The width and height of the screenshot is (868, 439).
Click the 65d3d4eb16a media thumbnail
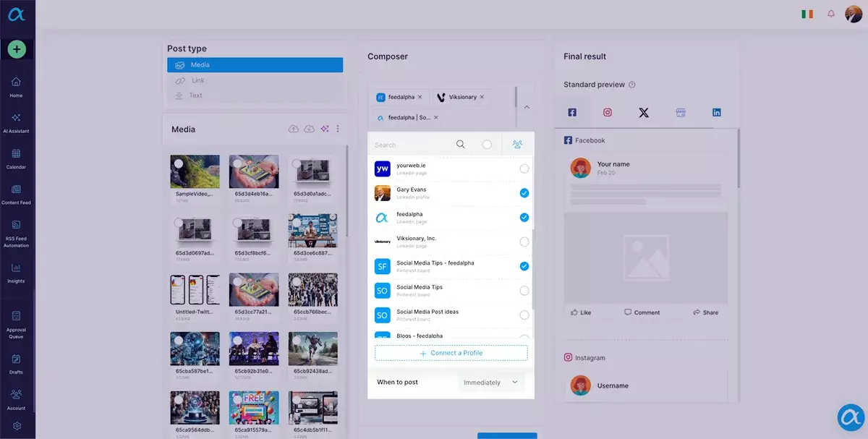tap(254, 171)
